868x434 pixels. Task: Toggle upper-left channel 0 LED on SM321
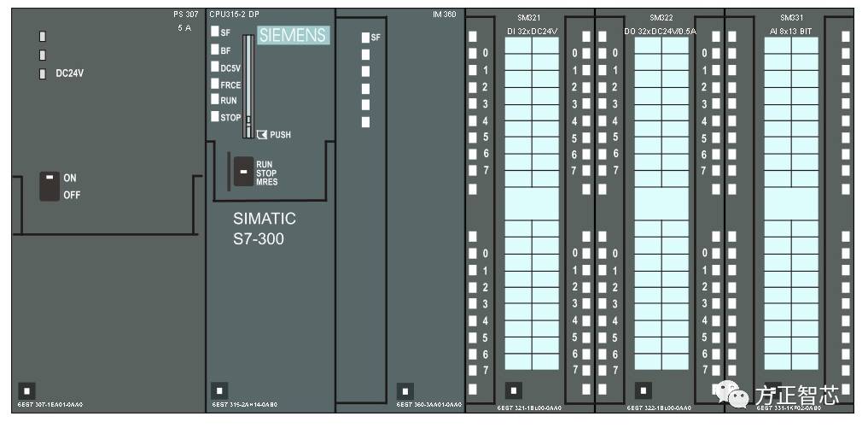[x=472, y=53]
